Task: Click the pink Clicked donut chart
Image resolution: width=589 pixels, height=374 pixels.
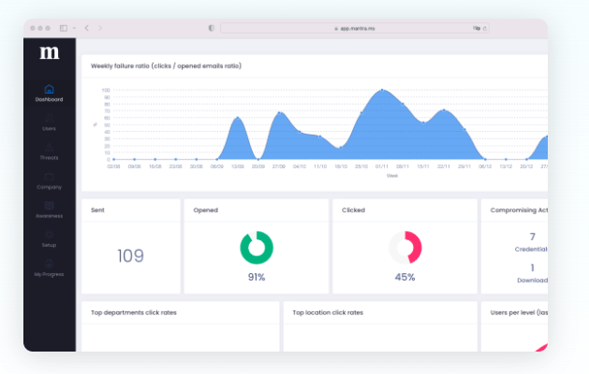Action: [405, 248]
